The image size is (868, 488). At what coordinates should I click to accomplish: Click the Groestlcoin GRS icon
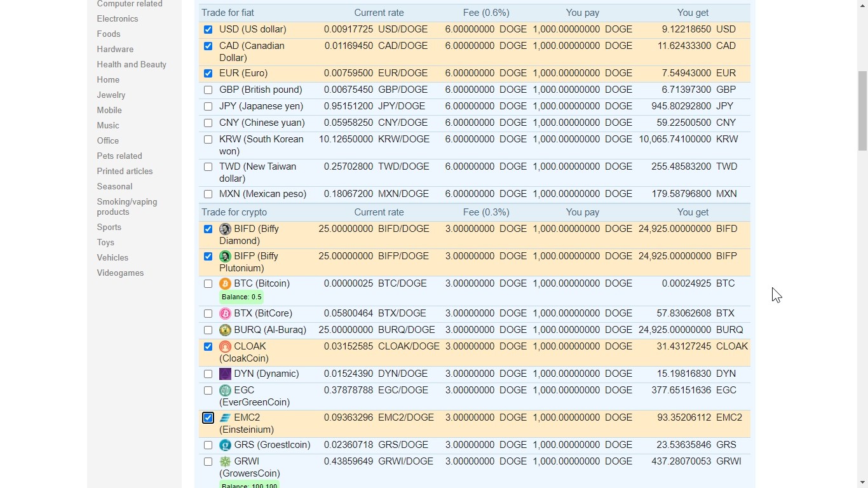pyautogui.click(x=225, y=445)
